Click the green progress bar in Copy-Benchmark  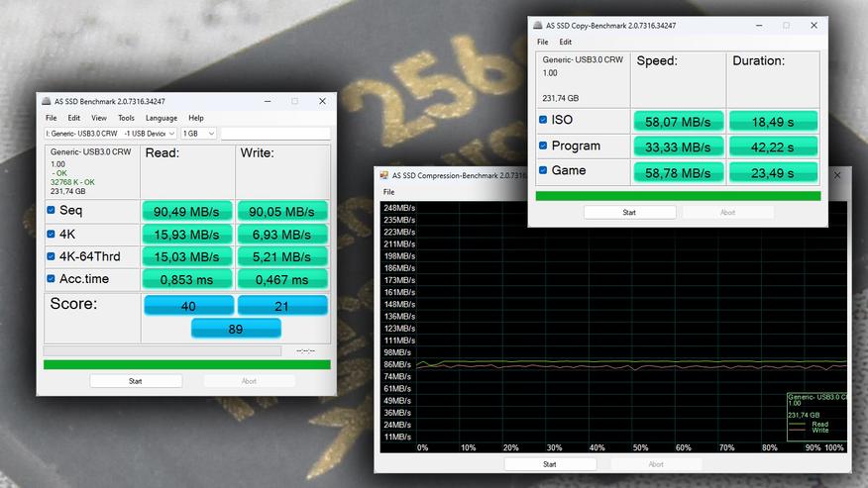(x=678, y=196)
